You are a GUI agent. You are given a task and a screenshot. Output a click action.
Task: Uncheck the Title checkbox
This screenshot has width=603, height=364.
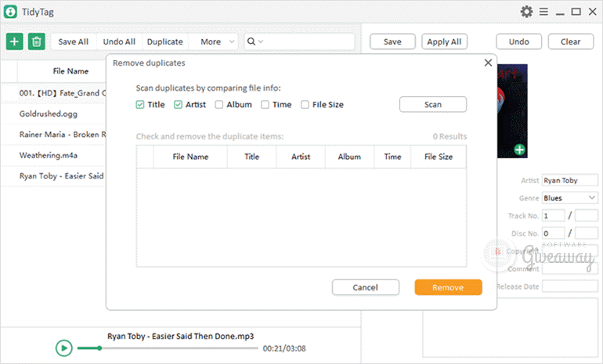pyautogui.click(x=140, y=104)
